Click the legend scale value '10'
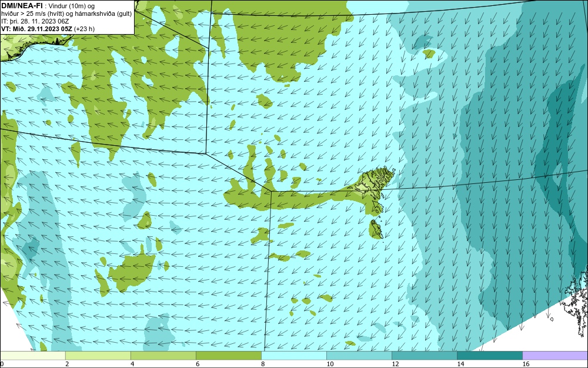 point(330,364)
